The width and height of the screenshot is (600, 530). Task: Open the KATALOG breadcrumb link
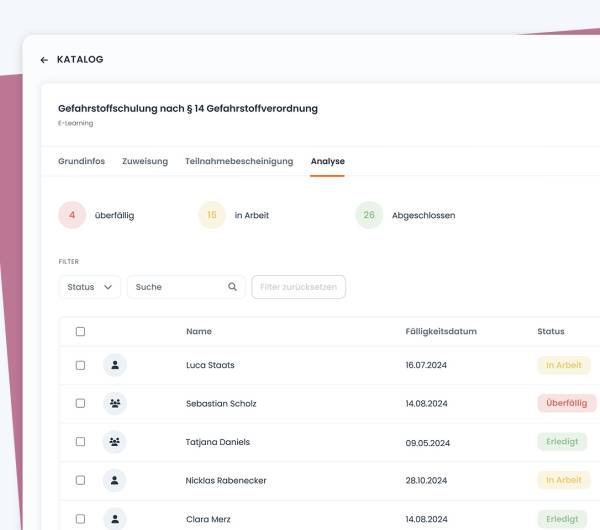point(80,59)
